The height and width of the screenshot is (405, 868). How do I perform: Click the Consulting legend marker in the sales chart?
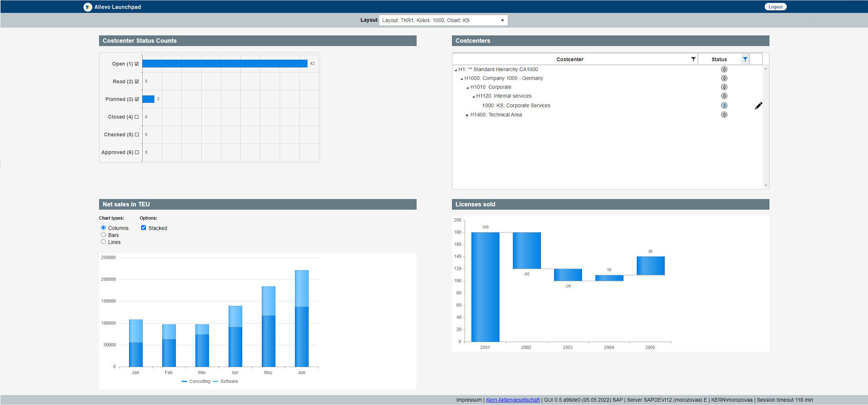coord(184,381)
